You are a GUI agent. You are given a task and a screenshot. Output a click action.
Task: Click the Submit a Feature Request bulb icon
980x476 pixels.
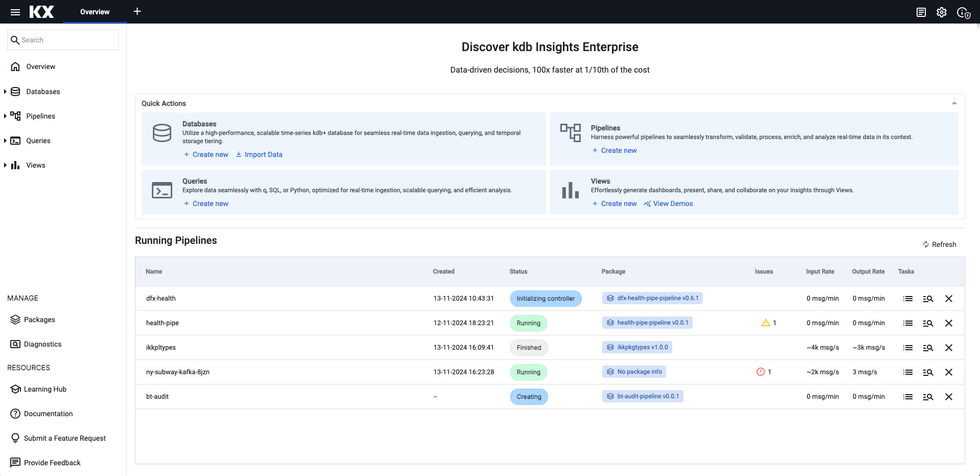(15, 438)
